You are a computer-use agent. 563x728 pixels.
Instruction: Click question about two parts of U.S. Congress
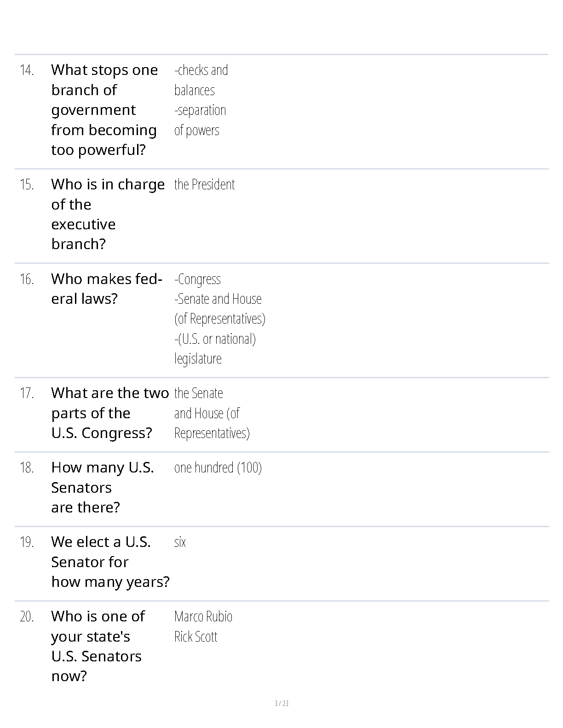click(110, 413)
